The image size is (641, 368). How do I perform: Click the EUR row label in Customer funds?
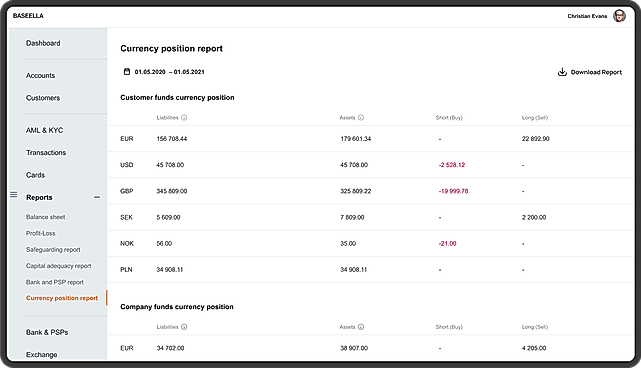127,139
